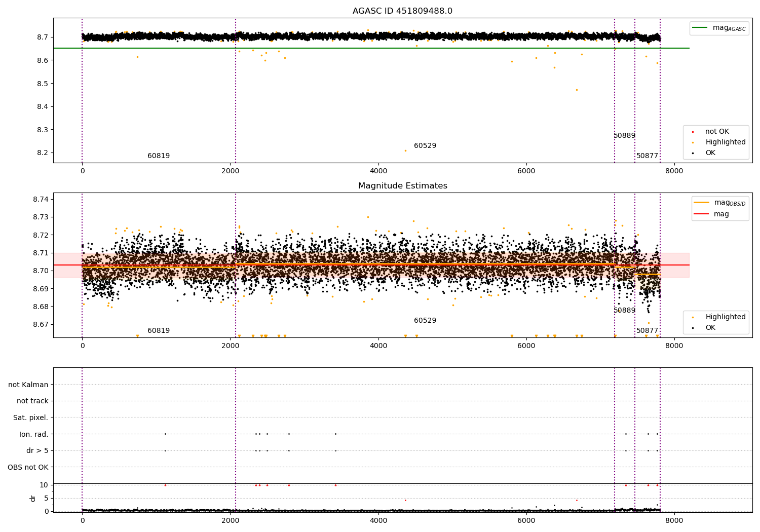Viewport: 760px width, 532px height.
Task: Click the 60819 label in the top plot
Action: [159, 156]
